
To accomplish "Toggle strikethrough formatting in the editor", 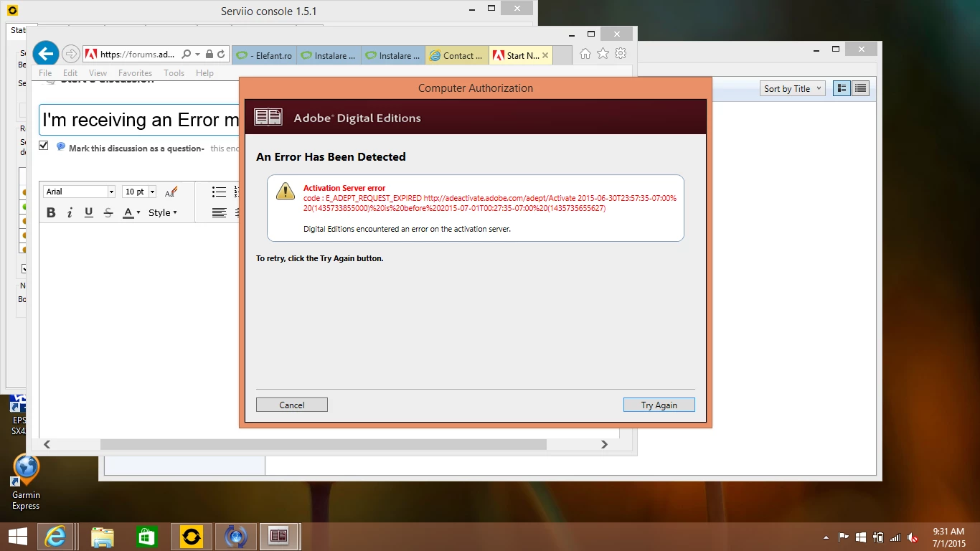I will point(108,212).
